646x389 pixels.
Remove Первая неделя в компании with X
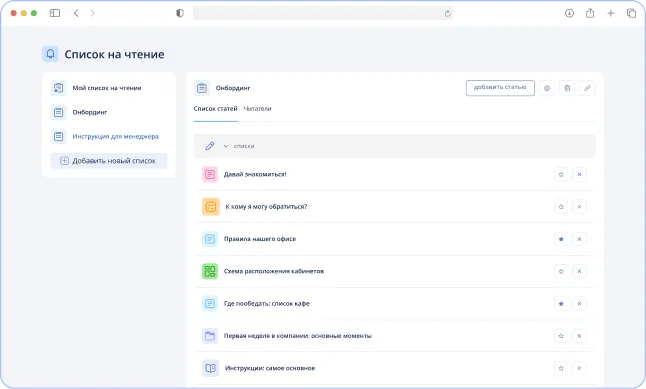click(579, 336)
